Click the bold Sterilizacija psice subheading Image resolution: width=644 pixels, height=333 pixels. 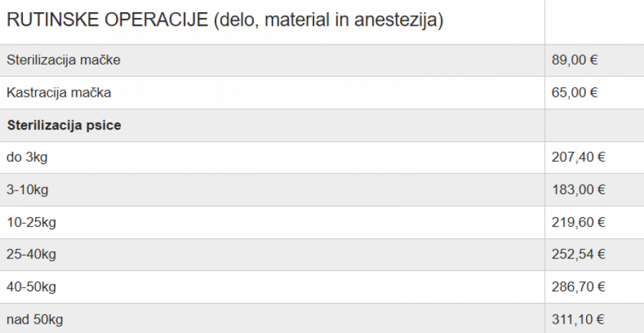64,125
